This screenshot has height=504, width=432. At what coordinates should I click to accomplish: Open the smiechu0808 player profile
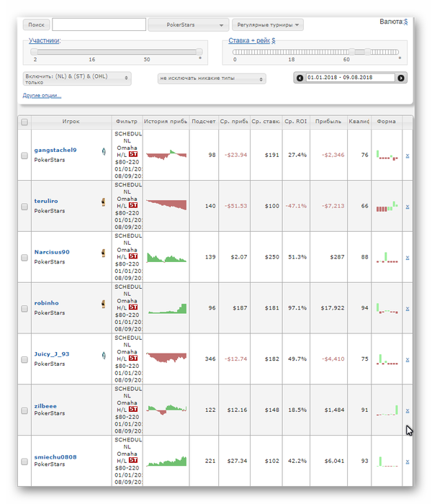tap(55, 457)
